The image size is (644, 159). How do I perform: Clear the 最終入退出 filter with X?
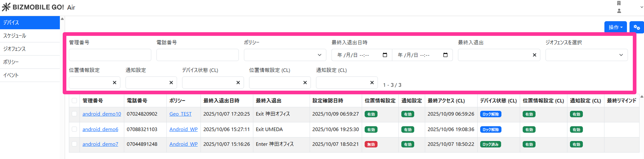[x=534, y=55]
